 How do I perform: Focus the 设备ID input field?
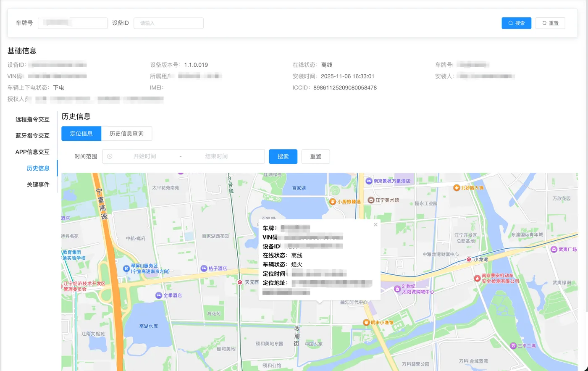coord(168,23)
